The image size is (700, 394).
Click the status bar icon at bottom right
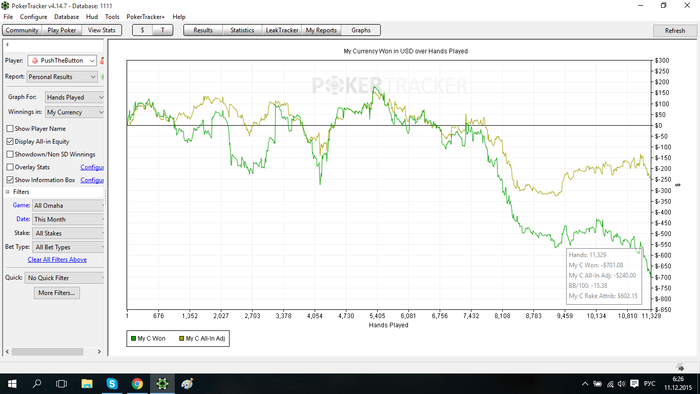pyautogui.click(x=681, y=367)
